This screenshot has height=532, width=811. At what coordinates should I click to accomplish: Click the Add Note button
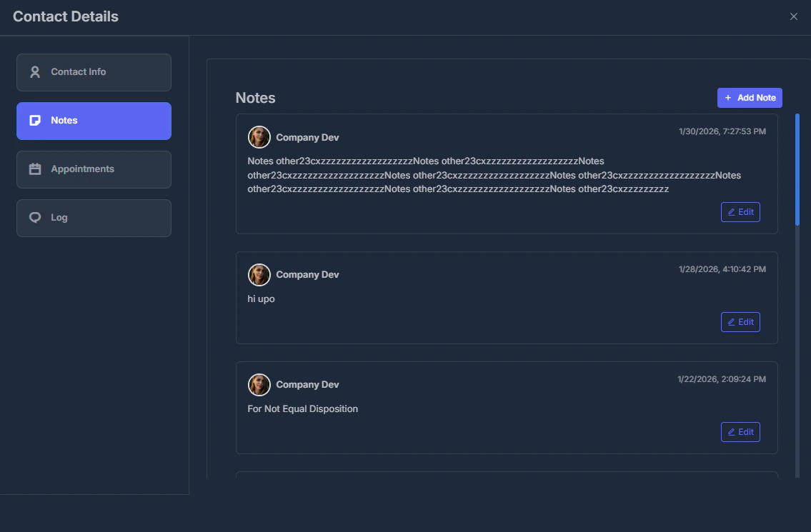pos(750,97)
